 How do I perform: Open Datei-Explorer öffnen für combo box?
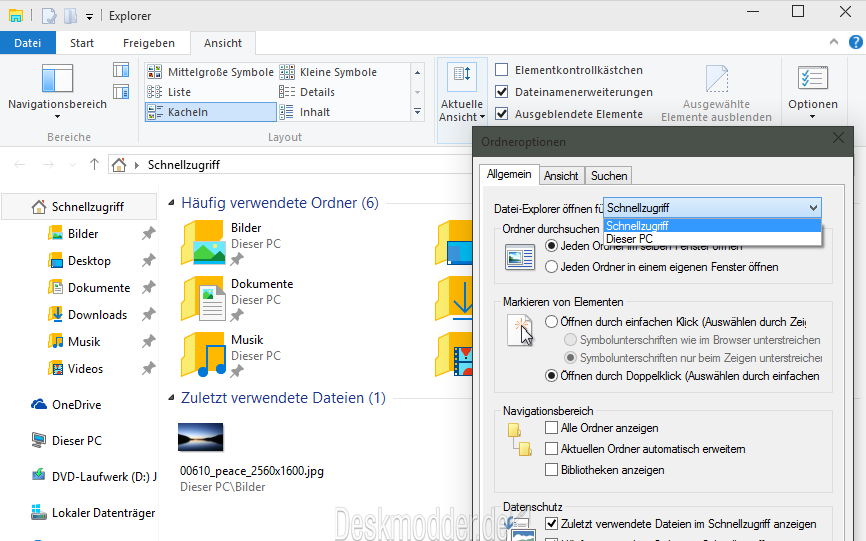[x=712, y=208]
